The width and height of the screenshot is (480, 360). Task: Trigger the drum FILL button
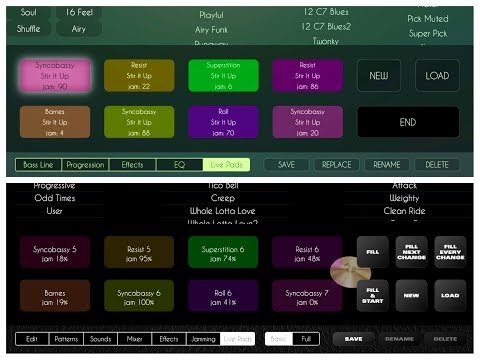(x=373, y=252)
